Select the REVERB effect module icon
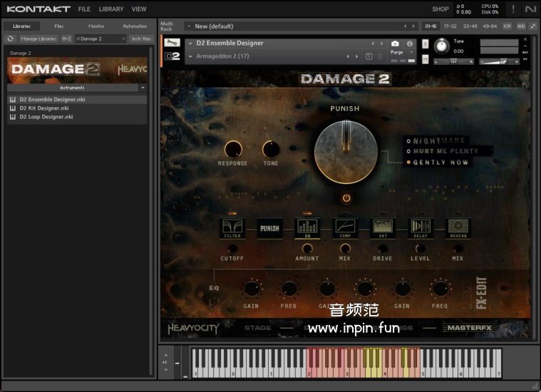 click(458, 228)
